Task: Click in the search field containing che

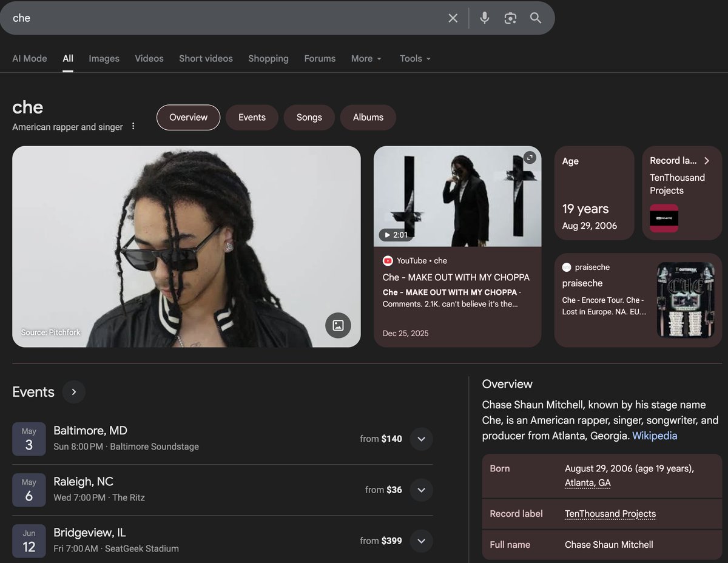Action: click(x=224, y=18)
